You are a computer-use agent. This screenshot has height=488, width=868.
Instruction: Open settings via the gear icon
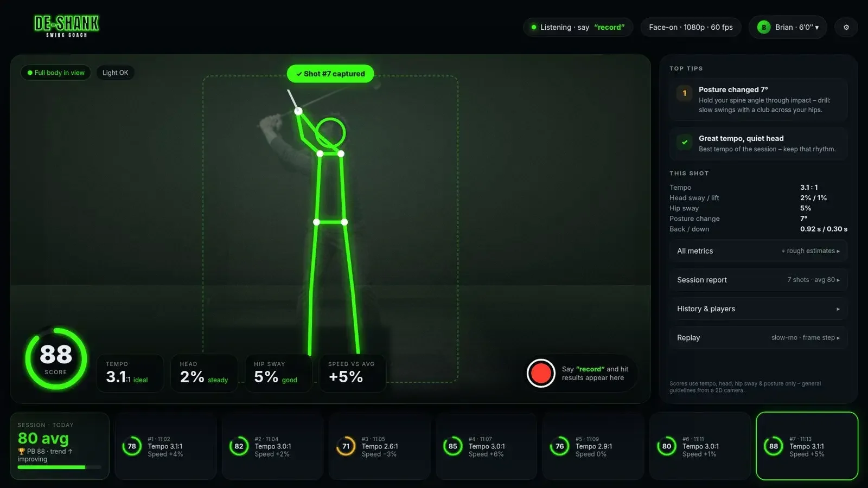[x=846, y=27]
